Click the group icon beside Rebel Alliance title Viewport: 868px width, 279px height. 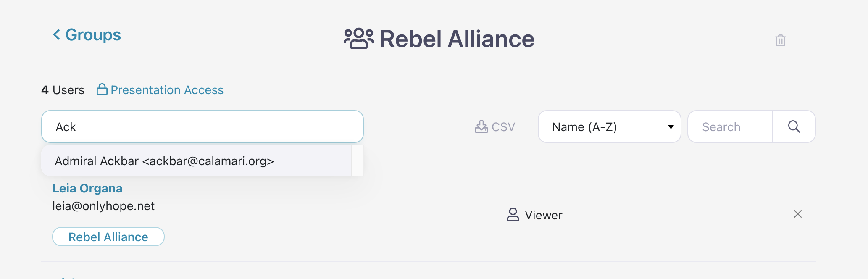point(358,39)
